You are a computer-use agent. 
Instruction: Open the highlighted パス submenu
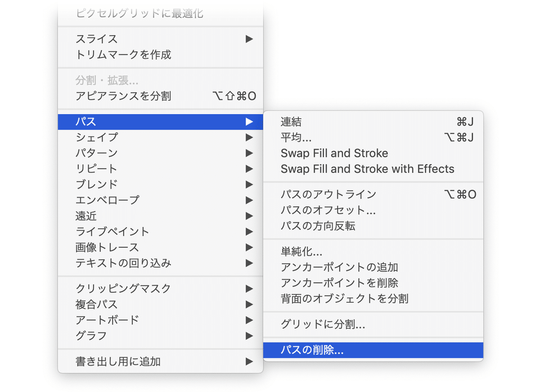[160, 122]
